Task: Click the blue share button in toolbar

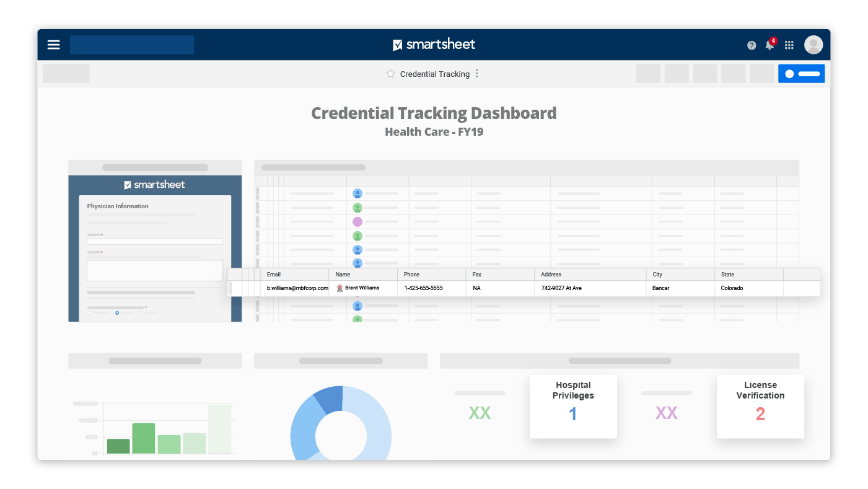Action: pyautogui.click(x=802, y=74)
